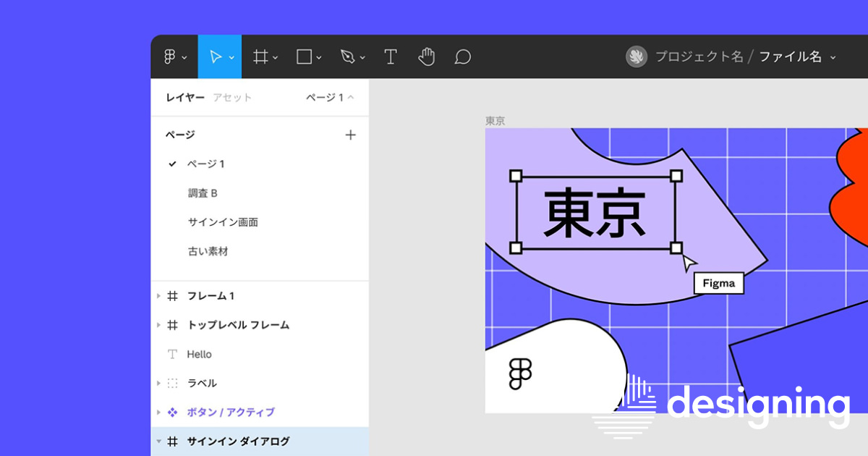Select the Text tool
Screen dimensions: 868x456
point(391,56)
